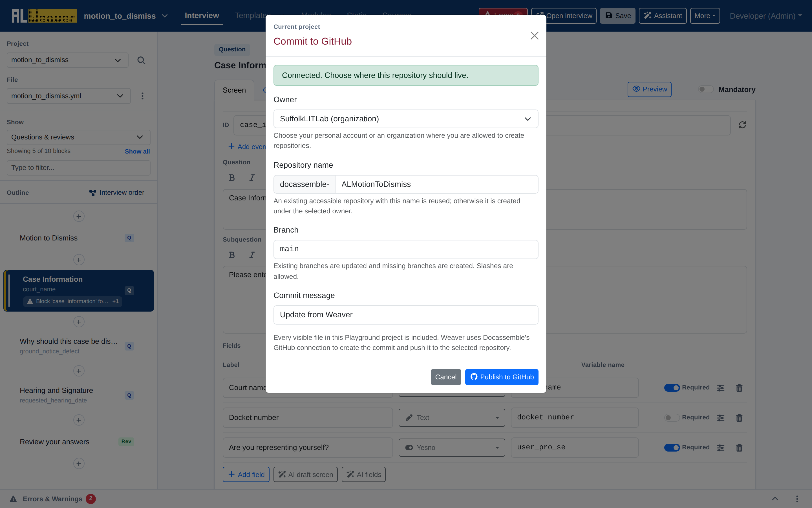Open file options three-dot menu
Image resolution: width=812 pixels, height=508 pixels.
(x=142, y=96)
